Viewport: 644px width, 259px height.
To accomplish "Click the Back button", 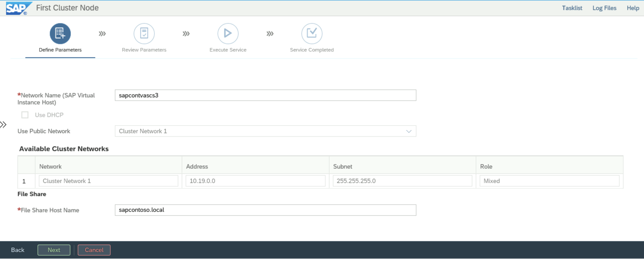I will click(17, 250).
